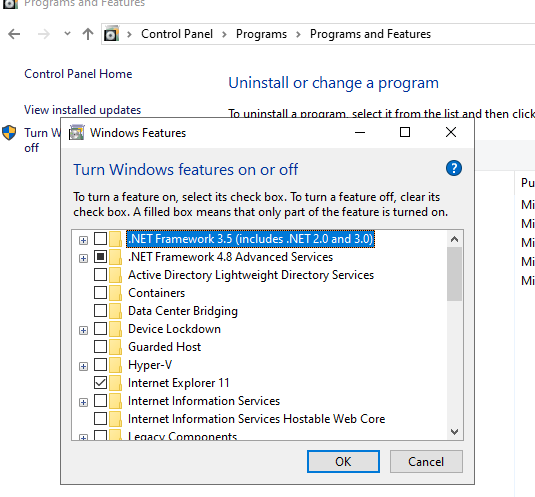Click the folder icon of .NET Framework 4.8
Image resolution: width=535 pixels, height=497 pixels.
(115, 257)
